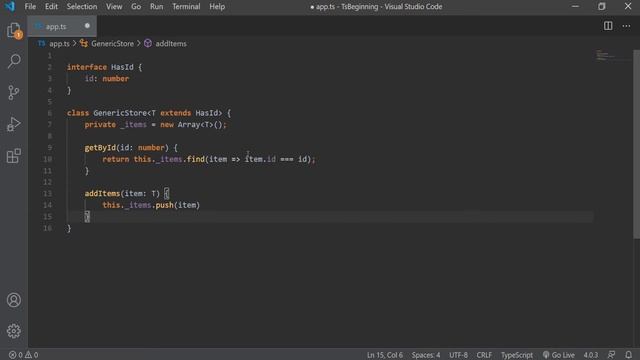Viewport: 640px width, 360px height.
Task: Start Go Live server from status bar
Action: coord(558,355)
